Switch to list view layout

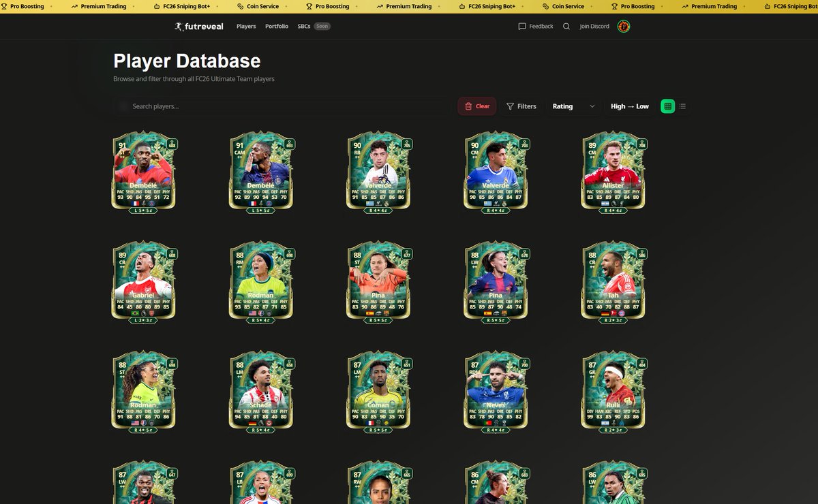[683, 106]
